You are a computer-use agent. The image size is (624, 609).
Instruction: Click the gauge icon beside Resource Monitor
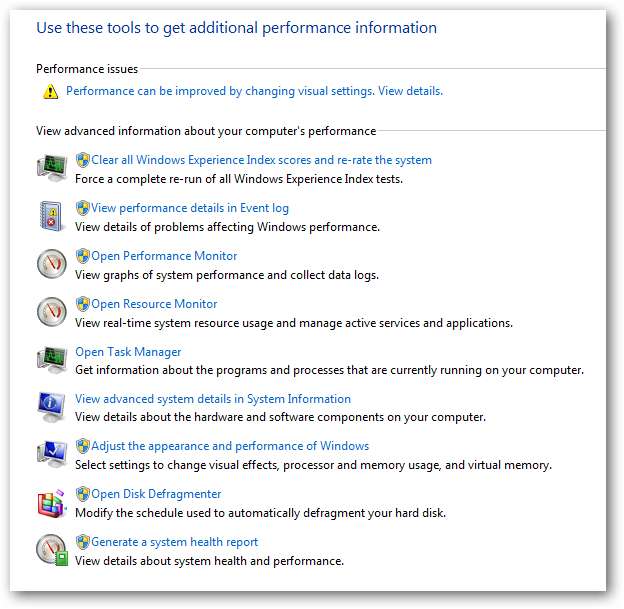52,312
